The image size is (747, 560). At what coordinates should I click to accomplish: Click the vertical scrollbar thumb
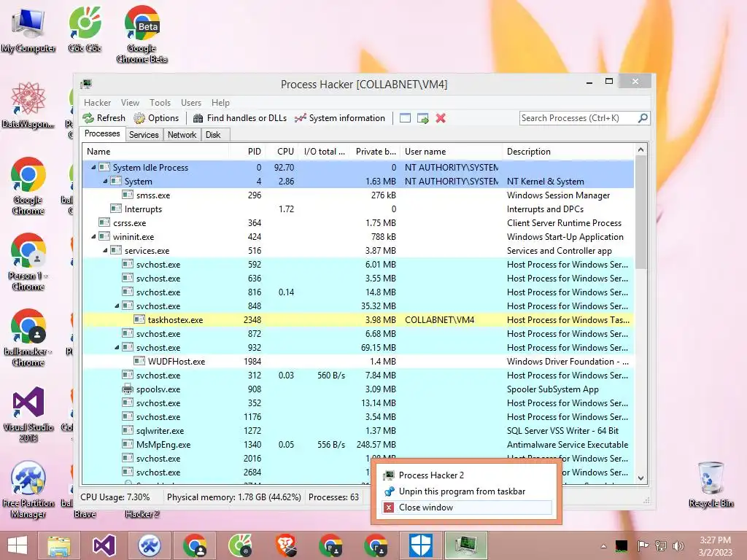[640, 212]
